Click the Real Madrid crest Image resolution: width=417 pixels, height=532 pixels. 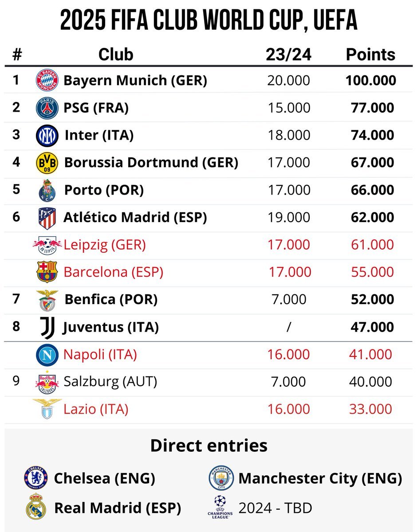[x=36, y=508]
